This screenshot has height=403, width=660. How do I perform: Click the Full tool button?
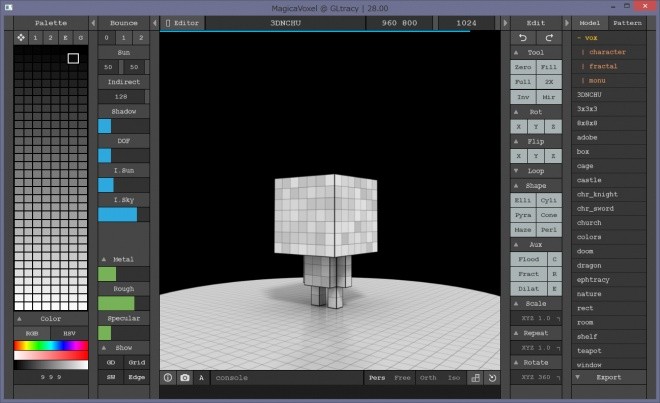pos(523,82)
